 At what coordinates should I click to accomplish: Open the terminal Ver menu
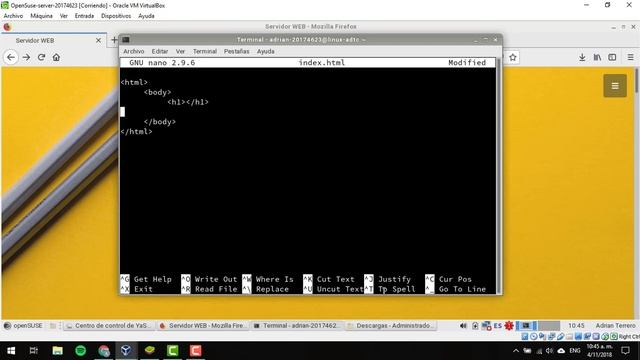[180, 51]
